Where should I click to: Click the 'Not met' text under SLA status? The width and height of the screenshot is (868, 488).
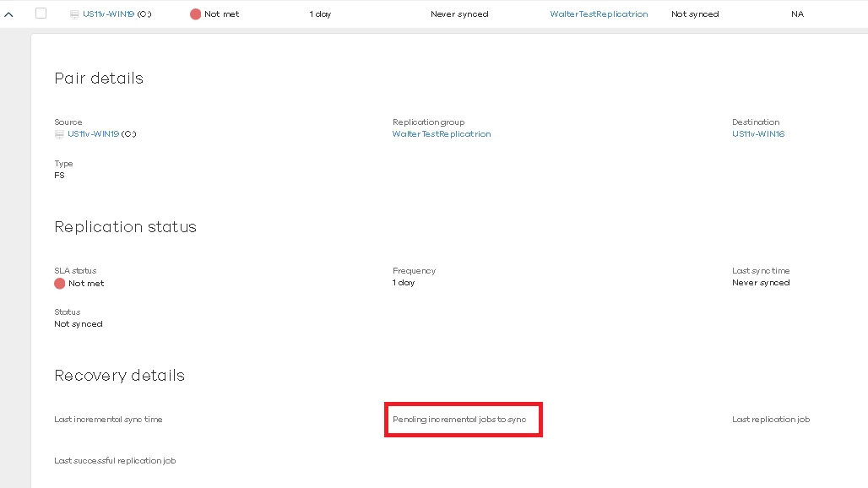(x=86, y=284)
